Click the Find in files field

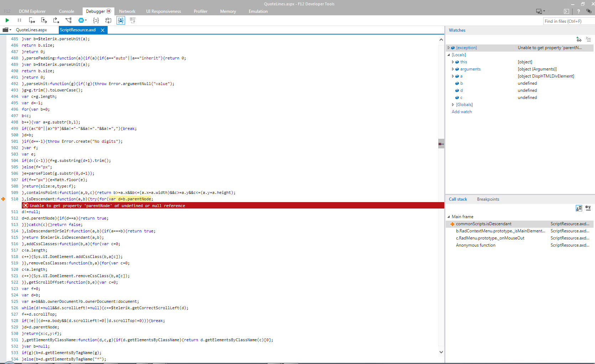pyautogui.click(x=569, y=21)
